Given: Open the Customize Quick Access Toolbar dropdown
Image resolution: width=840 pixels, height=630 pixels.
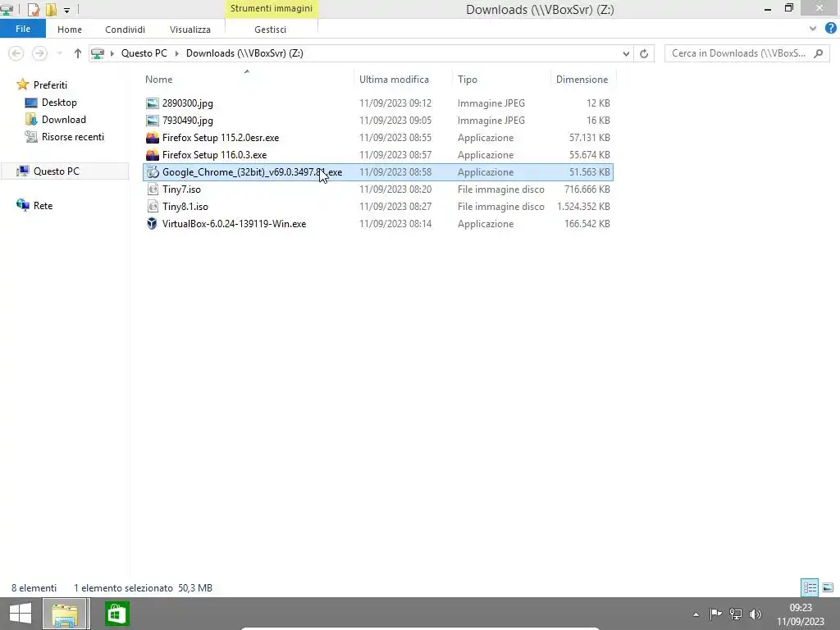Looking at the screenshot, I should tap(67, 10).
